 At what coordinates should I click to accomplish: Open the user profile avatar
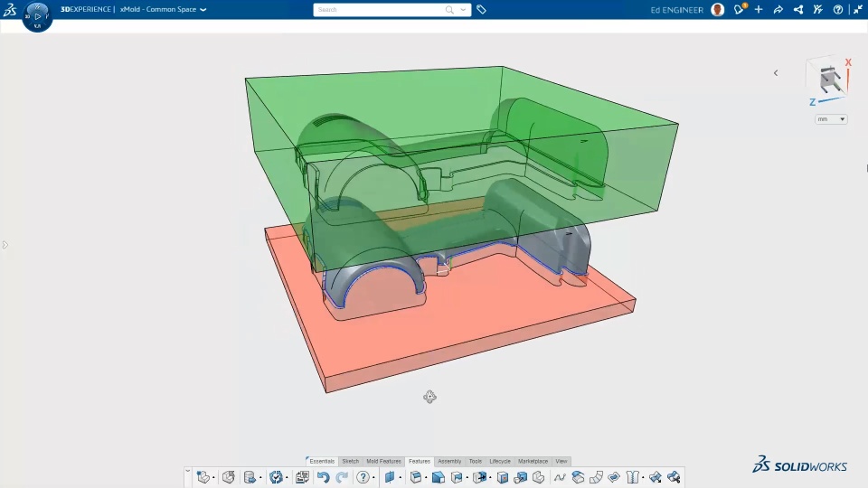[x=717, y=9]
